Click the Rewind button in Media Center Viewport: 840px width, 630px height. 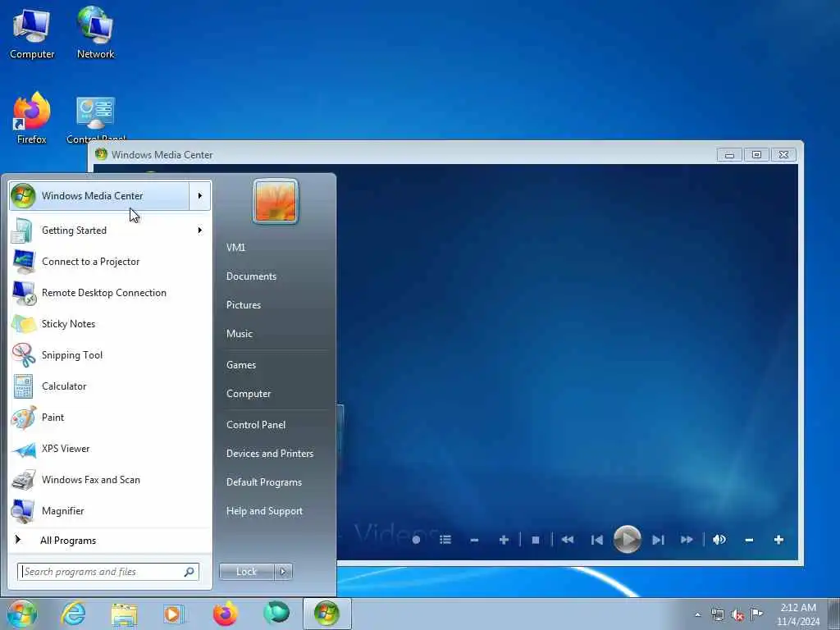[568, 540]
